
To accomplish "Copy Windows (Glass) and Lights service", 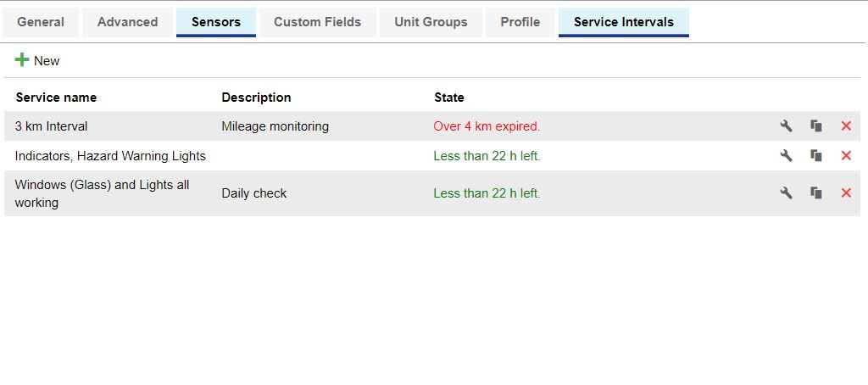I will coord(816,193).
